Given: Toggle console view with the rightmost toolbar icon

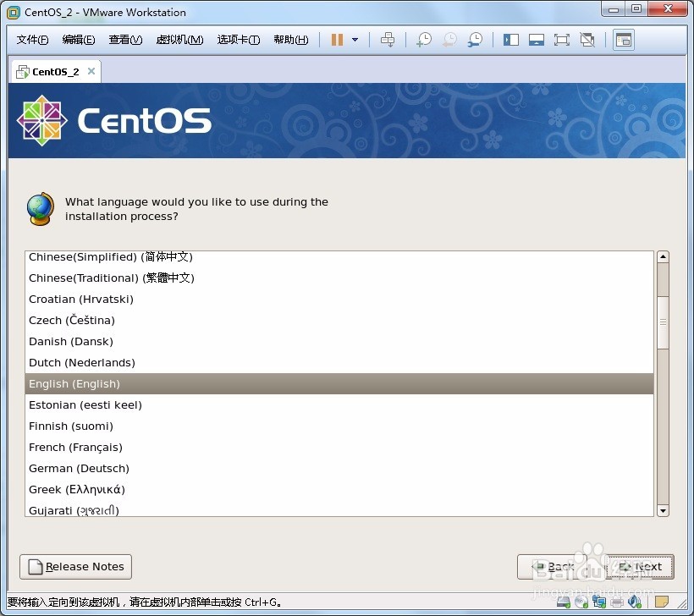Looking at the screenshot, I should coord(623,39).
